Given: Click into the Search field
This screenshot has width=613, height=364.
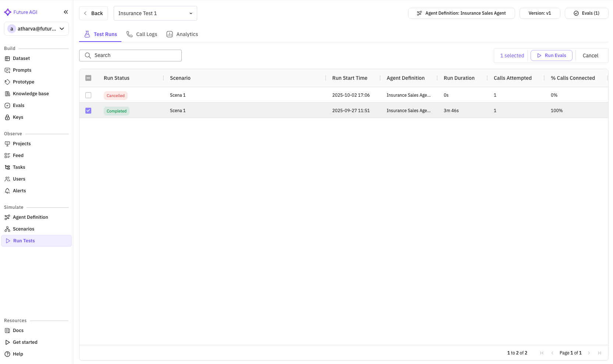Looking at the screenshot, I should (130, 56).
